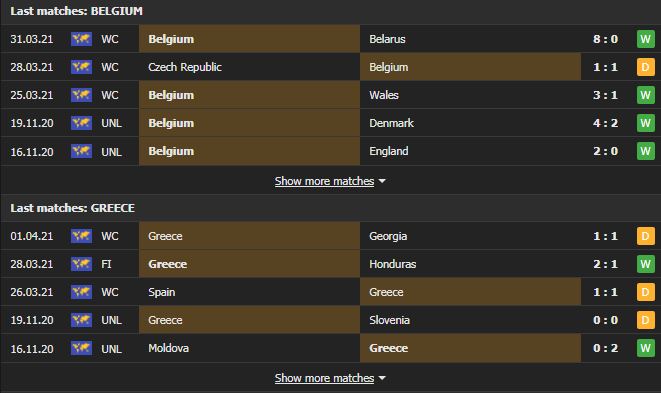Open the 0 : 2 score of Moldova vs Greece
Screen dimensions: 661x393
pyautogui.click(x=605, y=348)
